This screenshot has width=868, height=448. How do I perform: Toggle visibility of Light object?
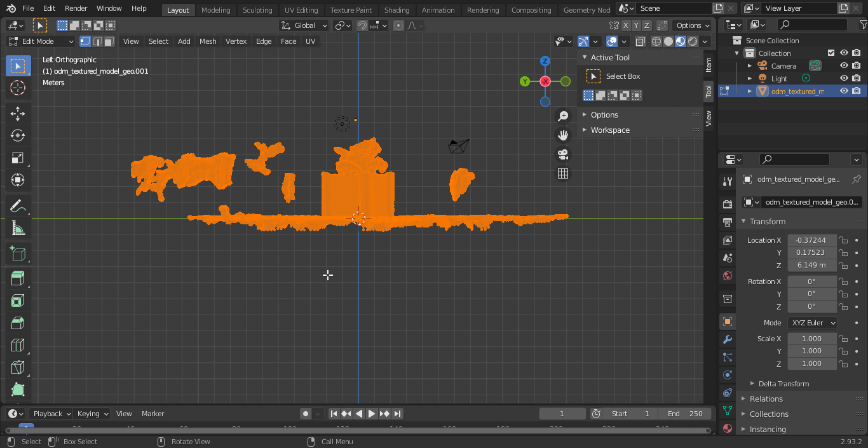[x=844, y=79]
